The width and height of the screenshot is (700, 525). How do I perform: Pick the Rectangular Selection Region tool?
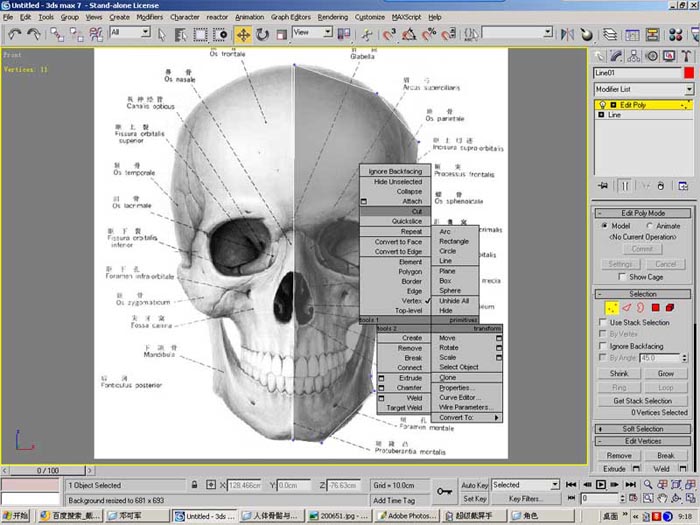point(200,34)
